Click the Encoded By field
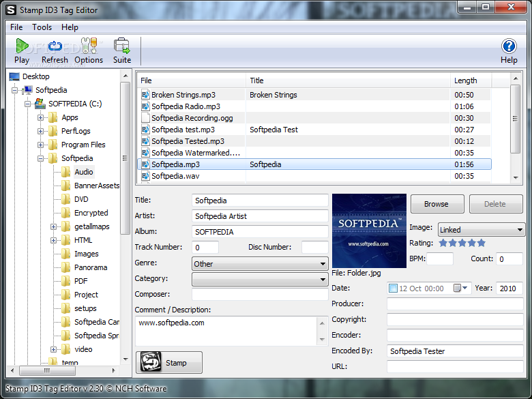This screenshot has width=532, height=399. 455,351
